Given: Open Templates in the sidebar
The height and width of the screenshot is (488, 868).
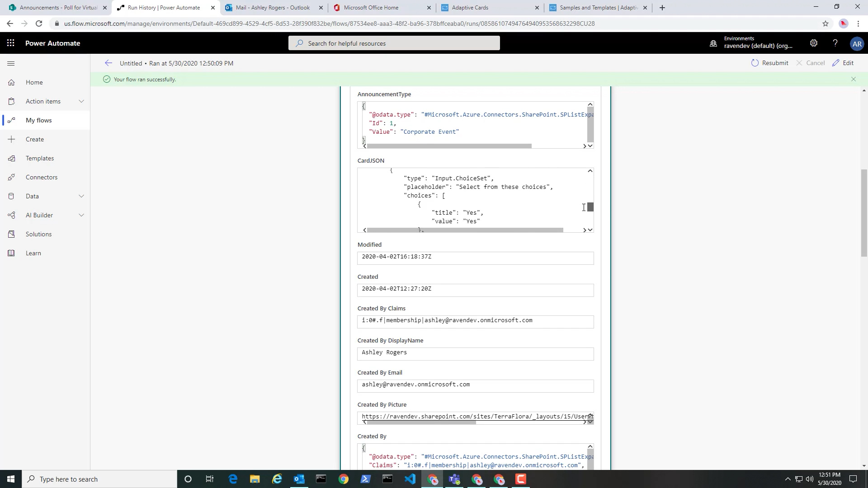Looking at the screenshot, I should tap(45, 158).
